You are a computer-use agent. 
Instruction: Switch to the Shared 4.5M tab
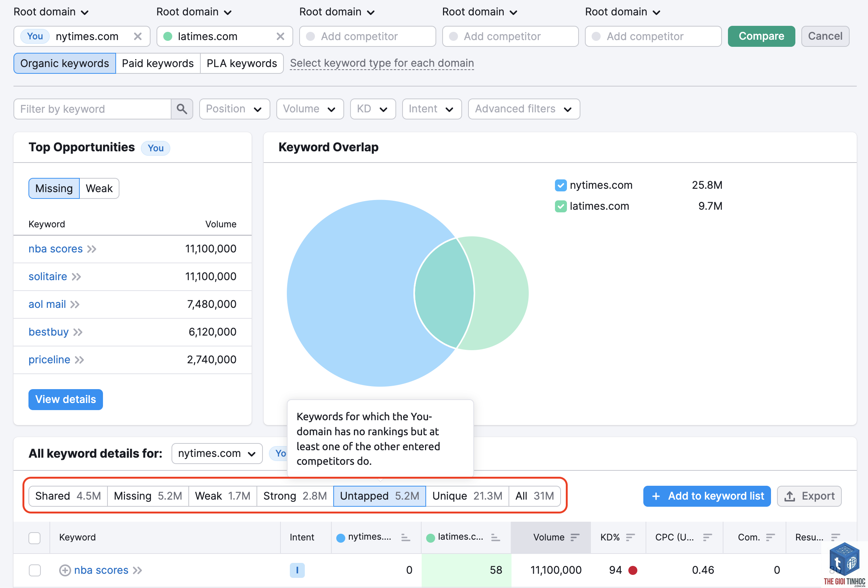coord(68,496)
